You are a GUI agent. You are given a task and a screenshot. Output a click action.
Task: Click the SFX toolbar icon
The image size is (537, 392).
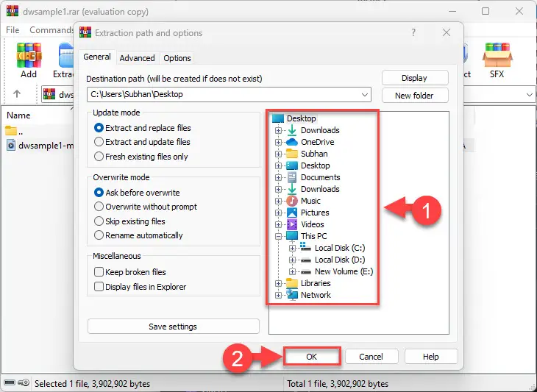pos(497,55)
